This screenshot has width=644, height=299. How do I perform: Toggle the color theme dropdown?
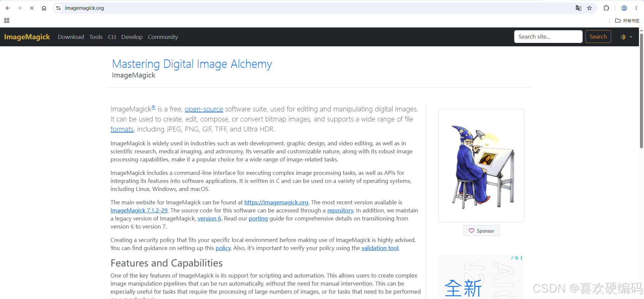click(626, 37)
